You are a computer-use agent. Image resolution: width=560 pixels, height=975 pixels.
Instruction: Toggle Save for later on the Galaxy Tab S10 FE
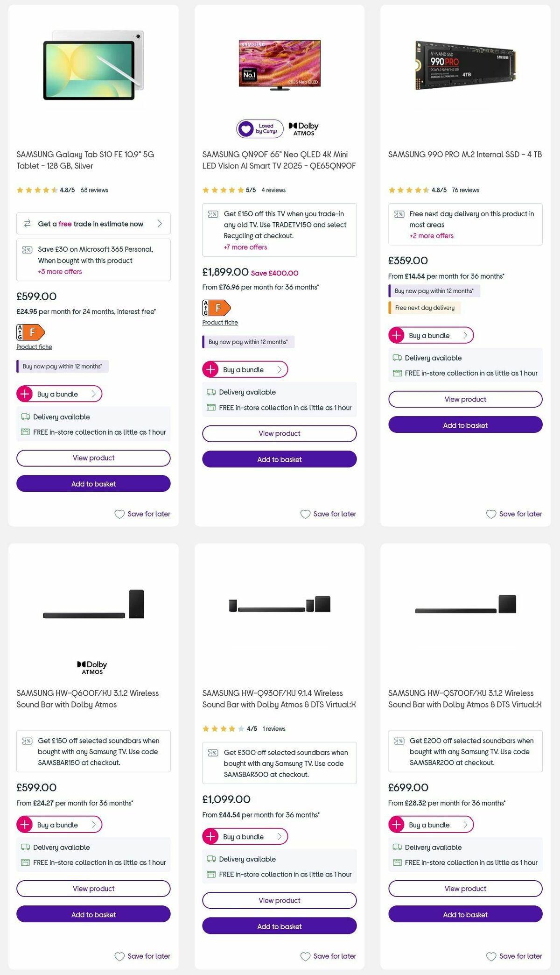[x=142, y=514]
